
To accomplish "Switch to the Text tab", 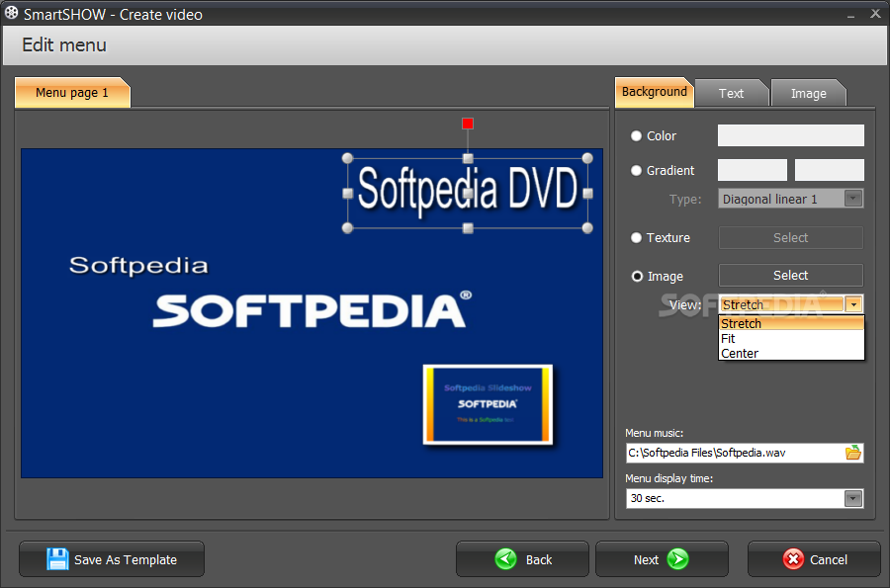I will click(731, 94).
